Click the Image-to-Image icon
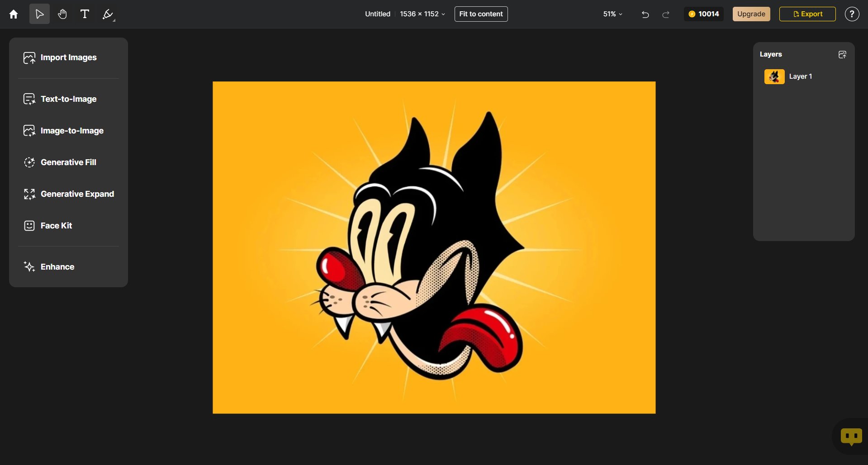Image resolution: width=868 pixels, height=465 pixels. click(x=29, y=131)
